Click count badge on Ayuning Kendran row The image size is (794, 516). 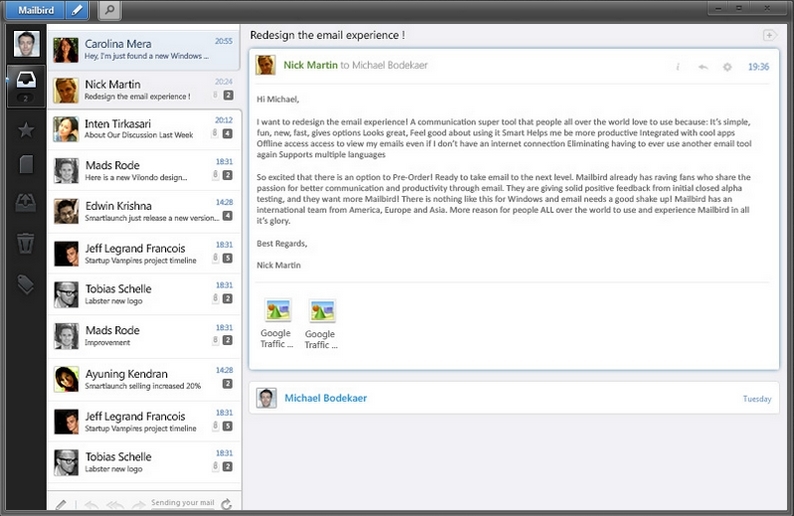(228, 384)
